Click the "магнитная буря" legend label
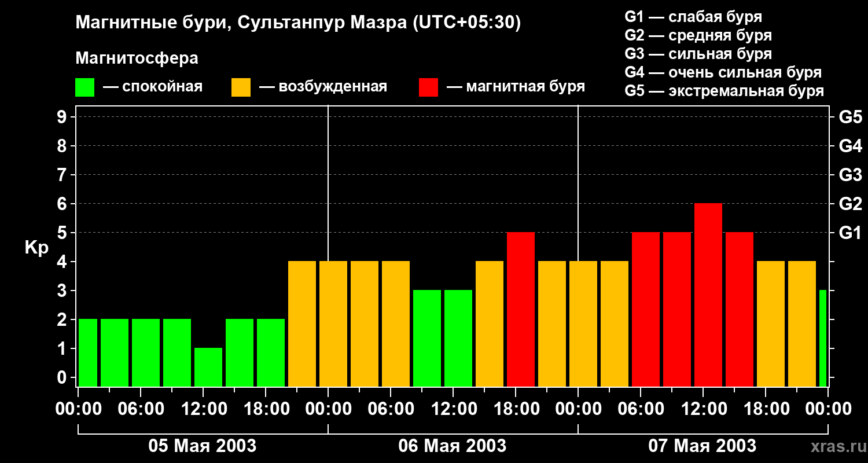This screenshot has width=868, height=463. [x=525, y=87]
